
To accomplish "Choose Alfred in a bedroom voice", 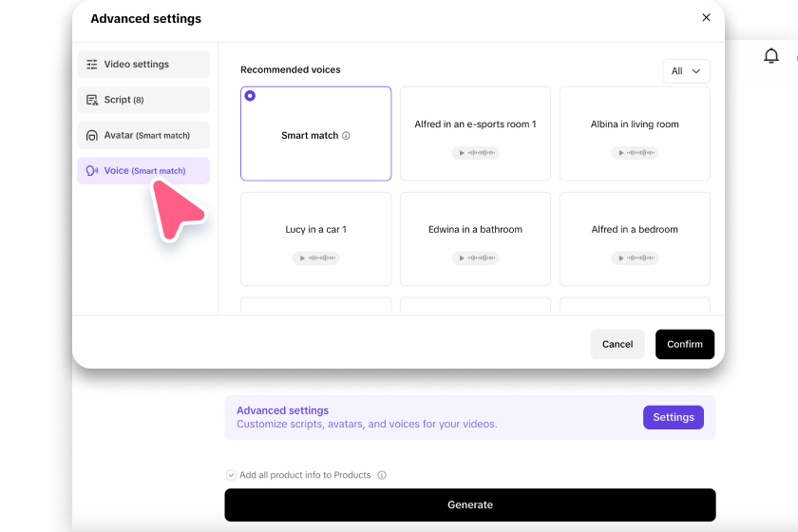I will pos(635,238).
